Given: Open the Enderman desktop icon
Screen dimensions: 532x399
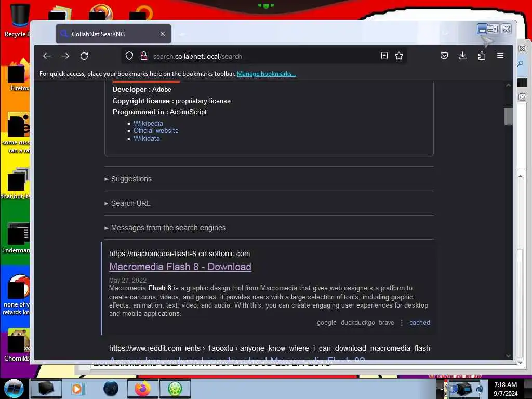Looking at the screenshot, I should pyautogui.click(x=17, y=237).
